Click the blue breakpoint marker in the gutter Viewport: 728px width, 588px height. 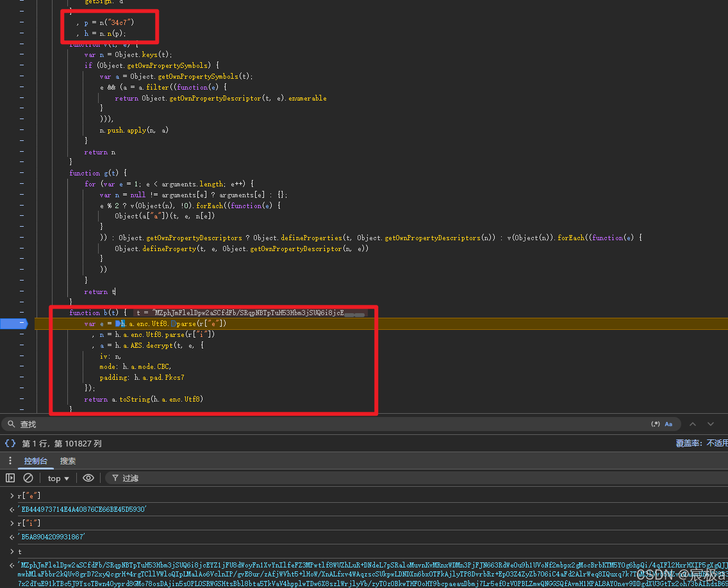14,323
